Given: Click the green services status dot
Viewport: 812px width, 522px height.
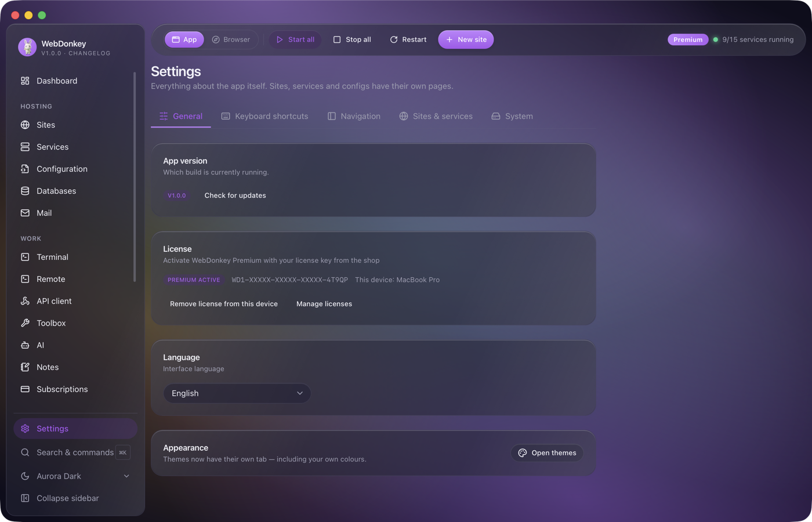Looking at the screenshot, I should pos(716,39).
